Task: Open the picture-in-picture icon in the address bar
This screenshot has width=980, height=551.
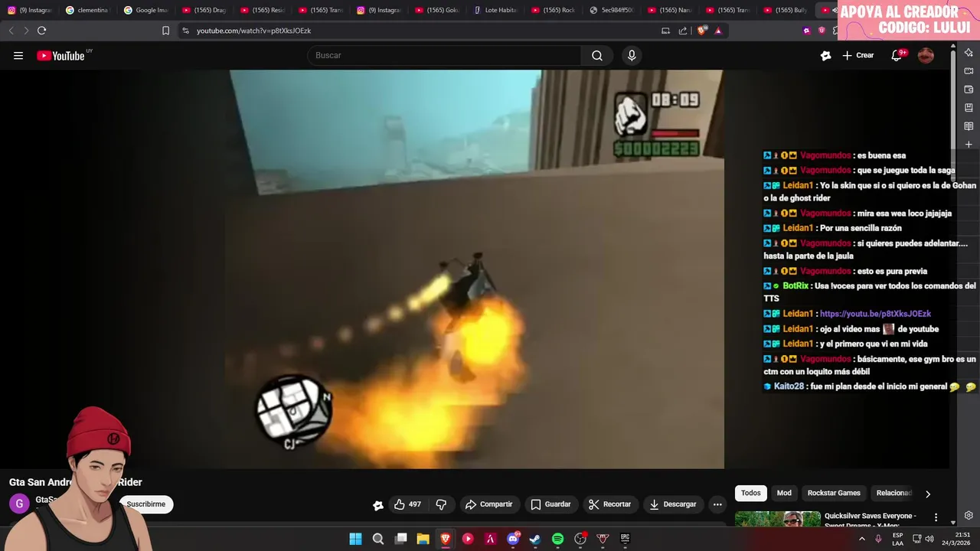Action: (x=665, y=31)
